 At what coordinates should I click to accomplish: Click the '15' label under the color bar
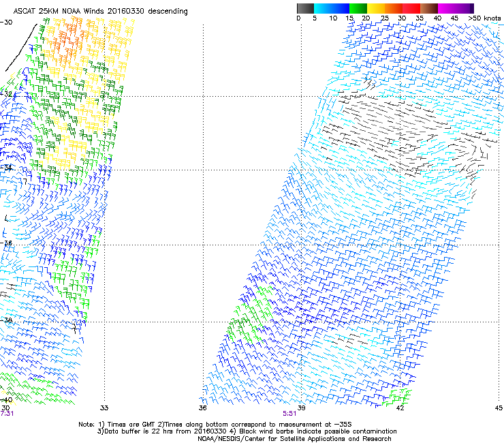(349, 18)
